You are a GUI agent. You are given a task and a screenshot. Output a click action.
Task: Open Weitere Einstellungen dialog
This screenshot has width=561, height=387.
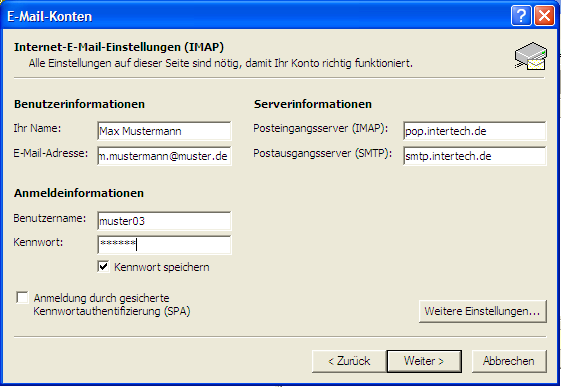483,311
